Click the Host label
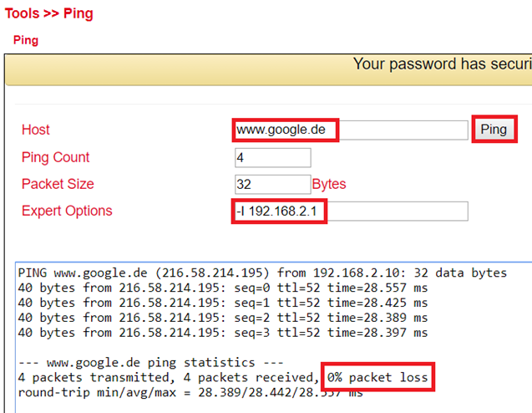Screen dimensions: 532x413 tap(36, 130)
